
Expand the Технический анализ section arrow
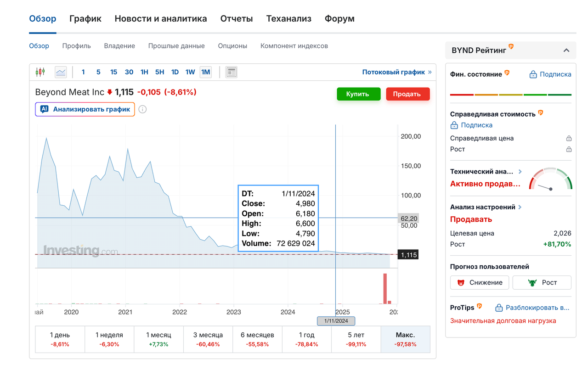click(x=520, y=171)
